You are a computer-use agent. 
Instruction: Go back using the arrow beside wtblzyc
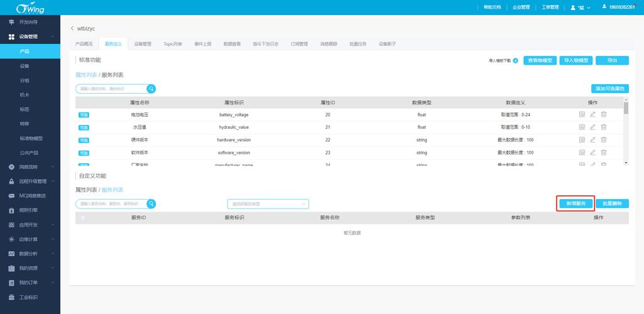click(72, 28)
